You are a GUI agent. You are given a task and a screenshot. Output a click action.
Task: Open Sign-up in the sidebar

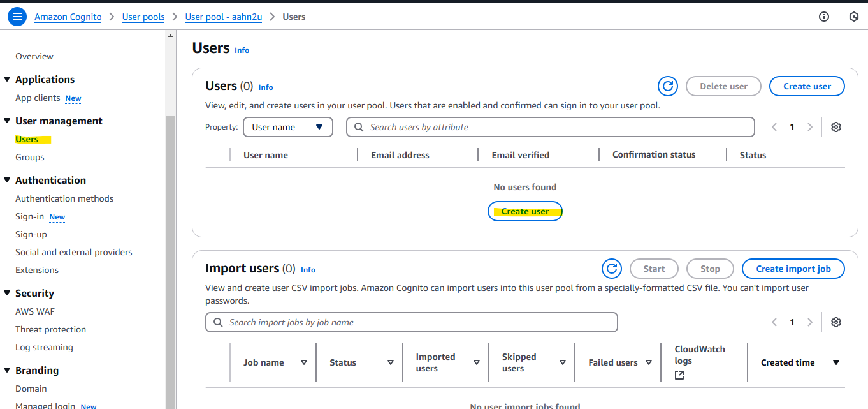click(31, 234)
